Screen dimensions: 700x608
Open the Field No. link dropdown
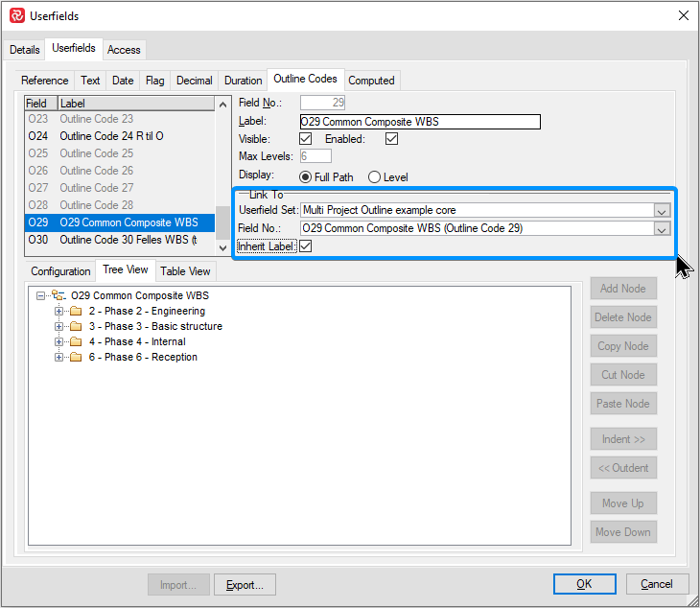[x=661, y=229]
